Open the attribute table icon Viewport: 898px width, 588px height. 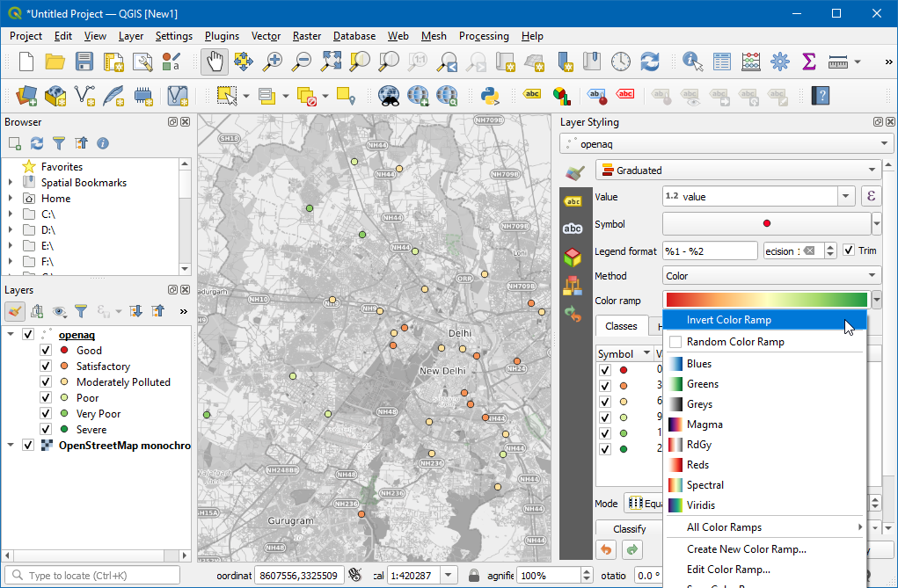[x=722, y=62]
